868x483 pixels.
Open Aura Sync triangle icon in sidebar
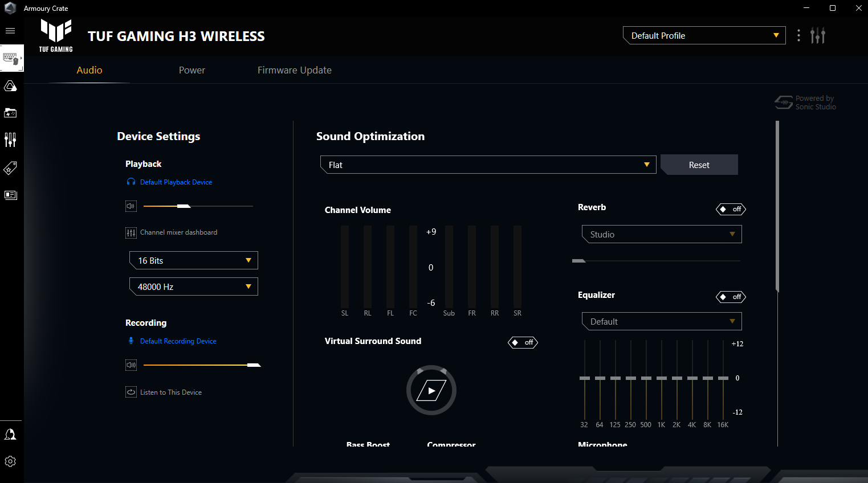[10, 86]
